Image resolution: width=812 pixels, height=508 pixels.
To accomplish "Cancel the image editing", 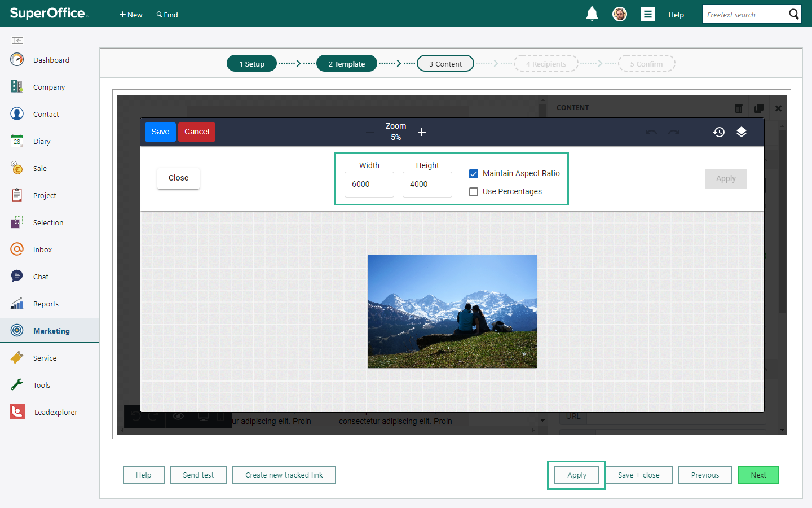I will pos(197,132).
